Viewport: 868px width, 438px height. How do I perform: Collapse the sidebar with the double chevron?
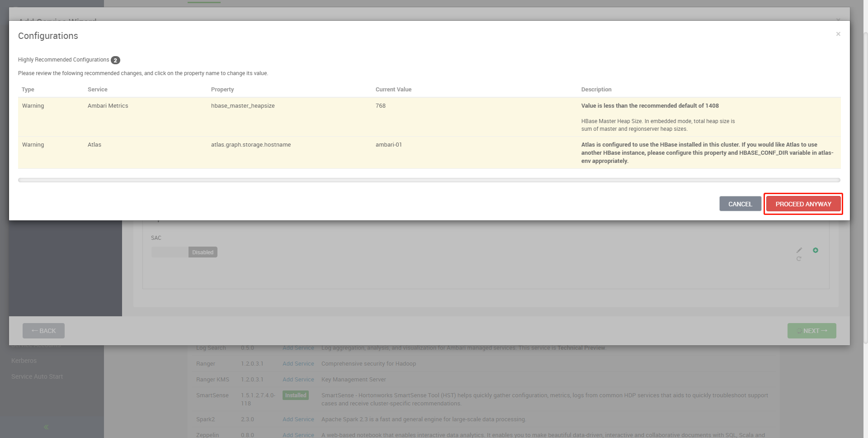46,427
